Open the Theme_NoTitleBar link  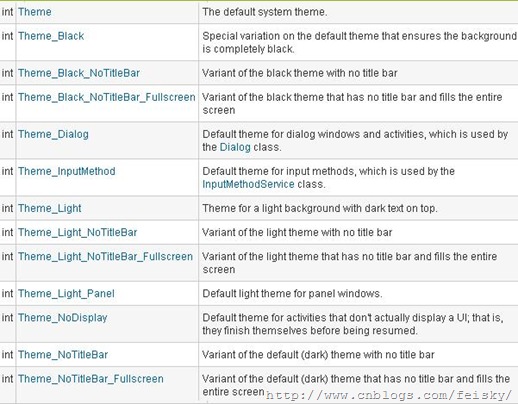tap(63, 355)
